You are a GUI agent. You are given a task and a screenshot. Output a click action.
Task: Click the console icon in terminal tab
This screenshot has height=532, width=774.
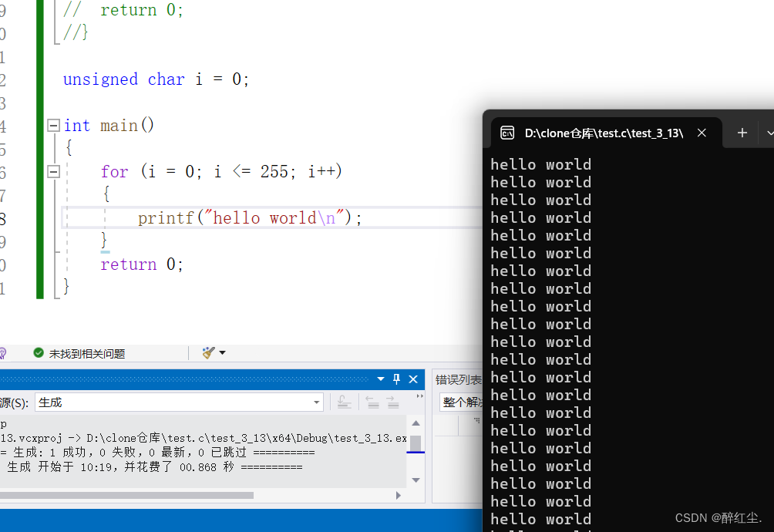[507, 133]
